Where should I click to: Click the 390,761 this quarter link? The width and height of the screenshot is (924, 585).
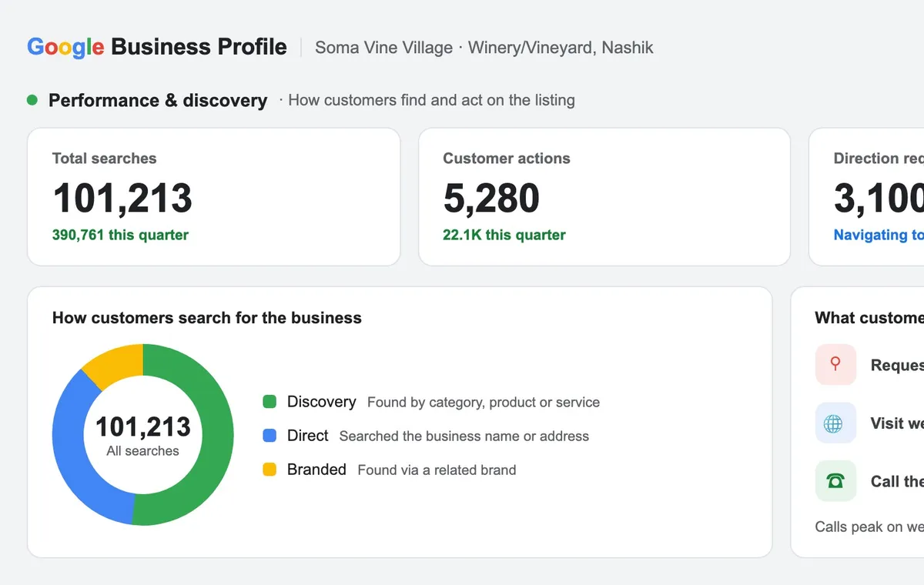point(120,235)
